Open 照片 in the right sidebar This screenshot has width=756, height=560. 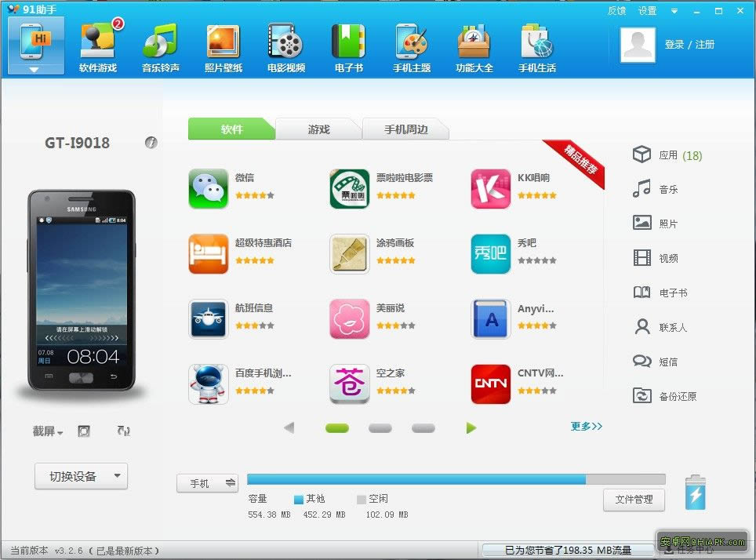pos(656,224)
